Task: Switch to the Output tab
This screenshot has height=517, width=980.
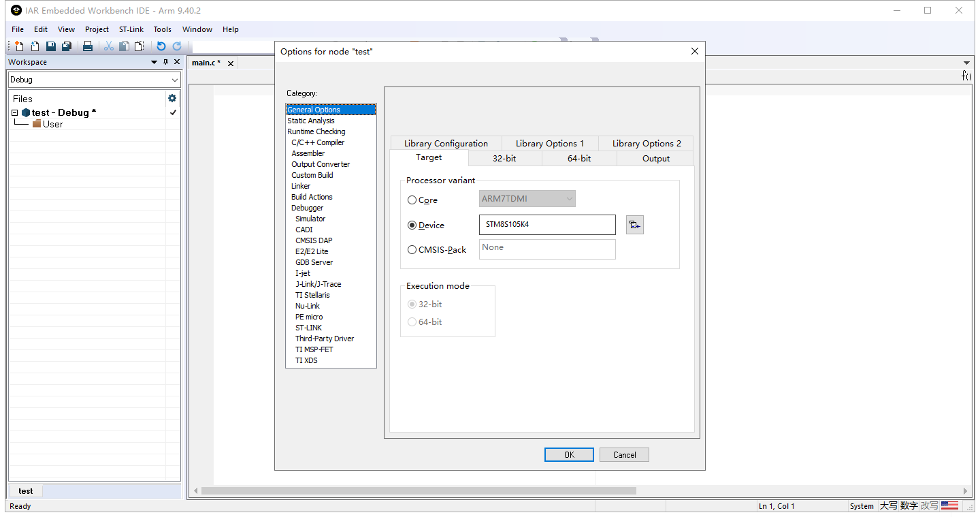Action: point(656,158)
